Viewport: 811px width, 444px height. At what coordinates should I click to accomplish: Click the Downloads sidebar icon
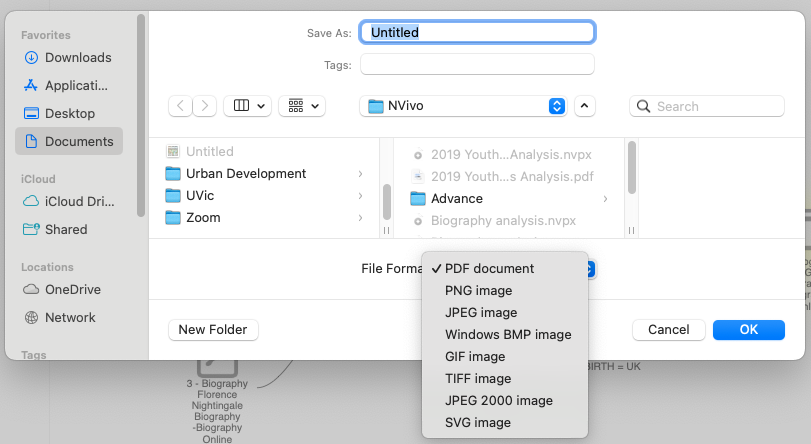(30, 58)
